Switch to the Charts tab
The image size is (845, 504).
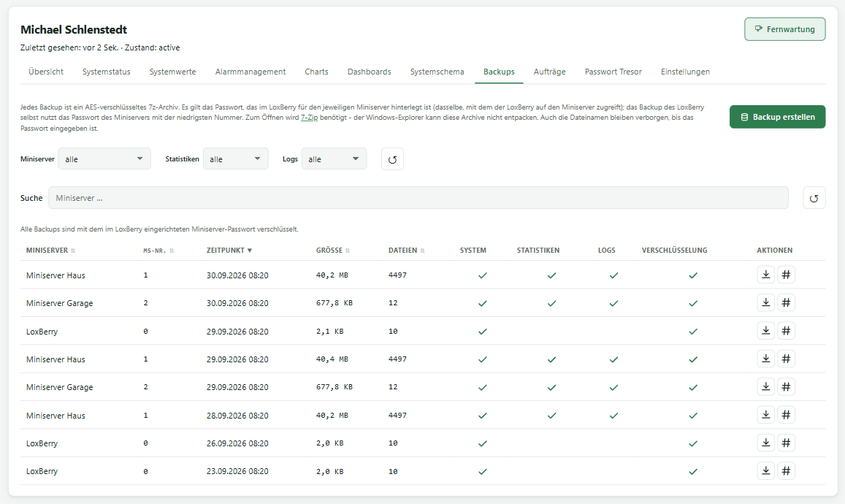[x=316, y=72]
